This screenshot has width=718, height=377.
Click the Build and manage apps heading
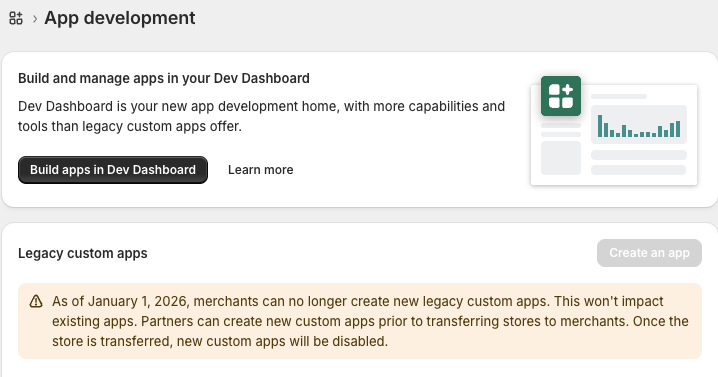pyautogui.click(x=164, y=78)
